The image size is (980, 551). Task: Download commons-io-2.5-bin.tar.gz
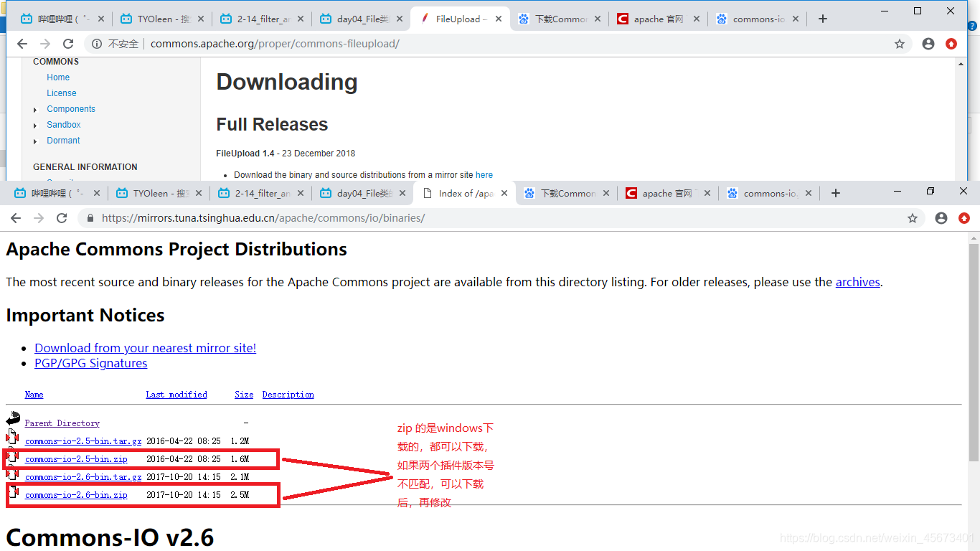pyautogui.click(x=83, y=441)
